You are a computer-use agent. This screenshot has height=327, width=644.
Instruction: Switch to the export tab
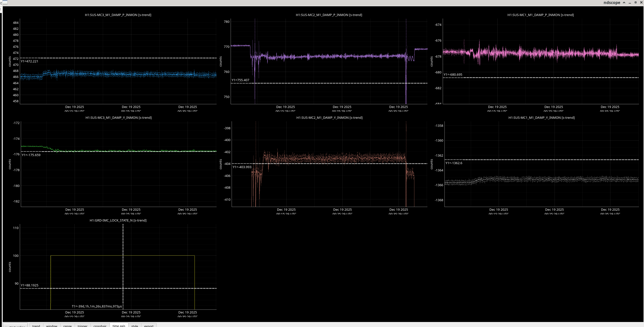149,325
